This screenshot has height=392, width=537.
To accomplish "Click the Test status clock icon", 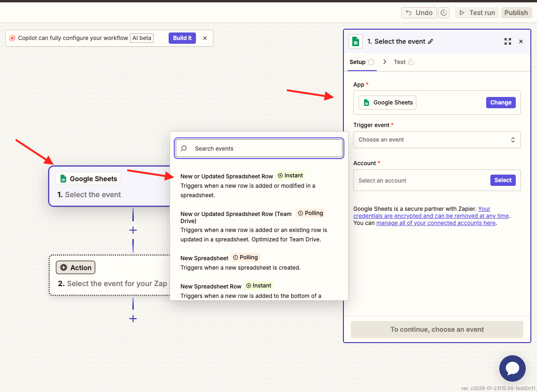I will (x=411, y=62).
